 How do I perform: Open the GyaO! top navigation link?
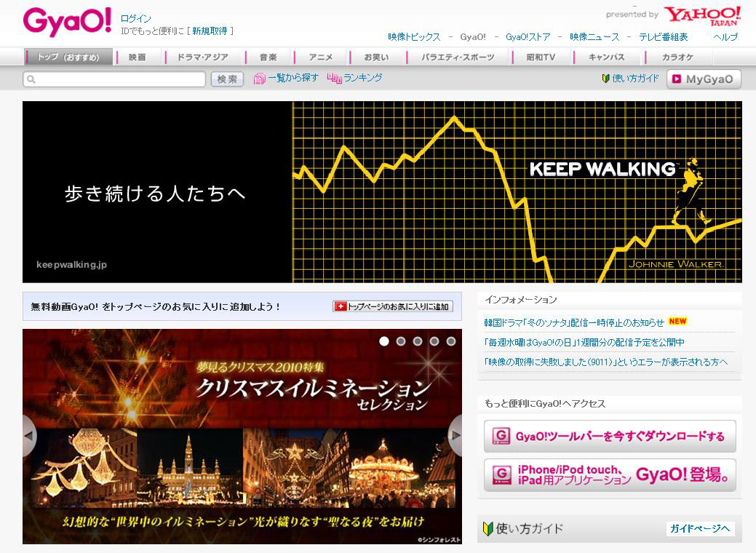click(x=473, y=37)
